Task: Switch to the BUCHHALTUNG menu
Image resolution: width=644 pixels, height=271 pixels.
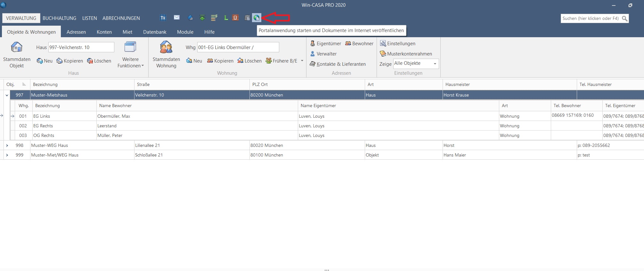Action: click(59, 18)
